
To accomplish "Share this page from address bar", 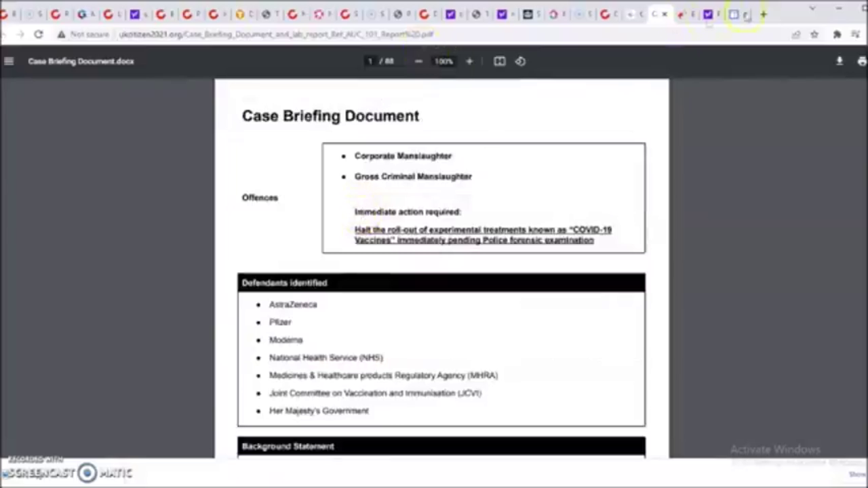I will (x=796, y=35).
